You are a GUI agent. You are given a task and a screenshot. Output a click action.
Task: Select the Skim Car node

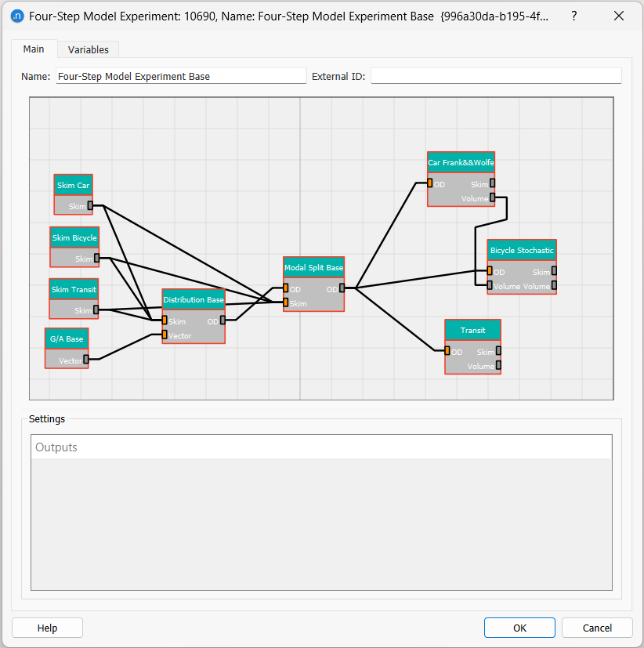pyautogui.click(x=73, y=185)
